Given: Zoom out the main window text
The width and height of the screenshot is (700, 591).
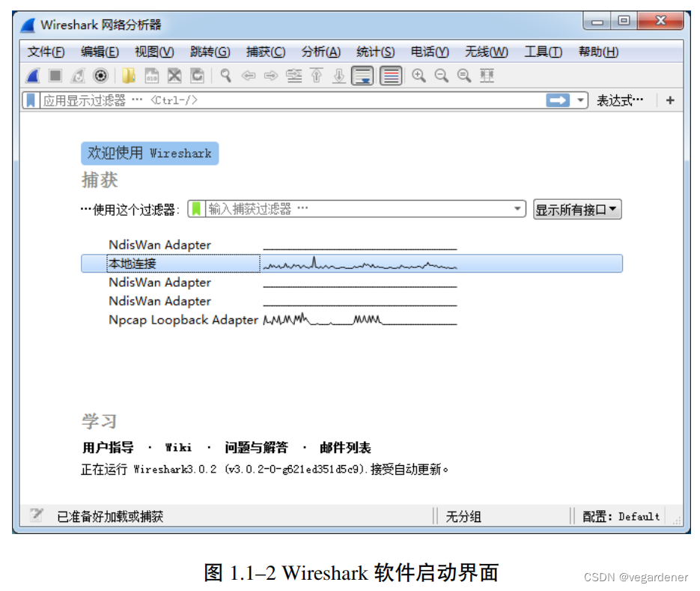Looking at the screenshot, I should (x=441, y=76).
